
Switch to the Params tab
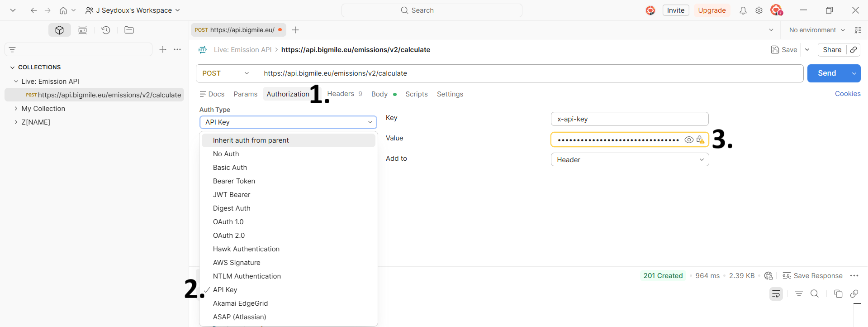click(x=246, y=94)
